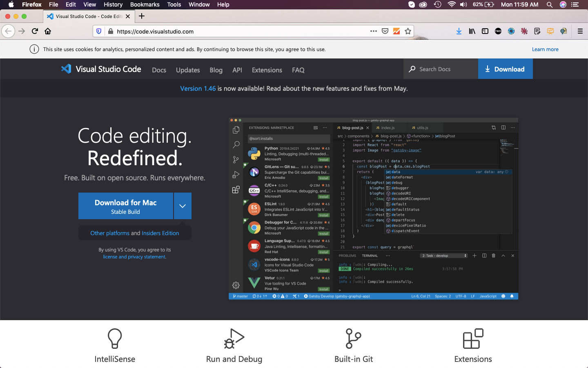Click the Pocket save icon in address bar
The image size is (588, 368).
(x=385, y=31)
